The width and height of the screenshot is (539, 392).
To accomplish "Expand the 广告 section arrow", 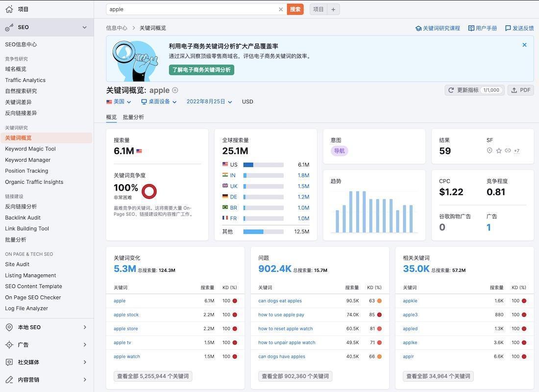I will [x=85, y=344].
